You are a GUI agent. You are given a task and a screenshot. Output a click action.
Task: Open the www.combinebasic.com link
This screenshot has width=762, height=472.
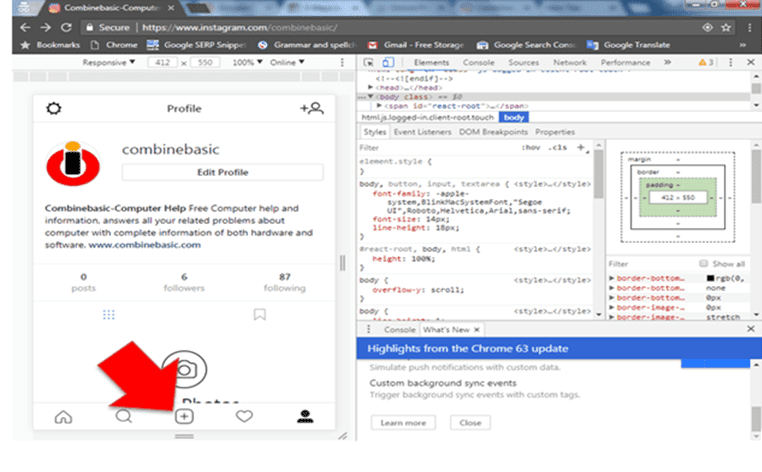[x=144, y=245]
